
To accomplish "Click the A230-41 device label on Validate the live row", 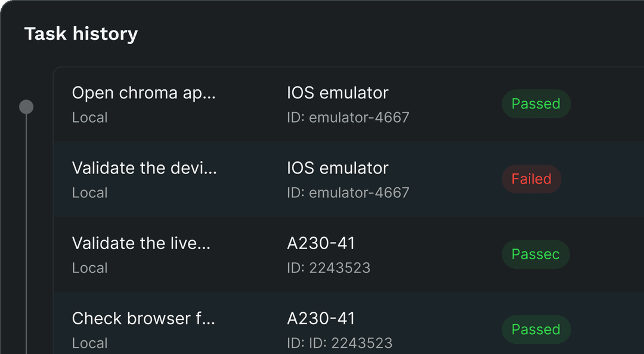I will tap(321, 243).
